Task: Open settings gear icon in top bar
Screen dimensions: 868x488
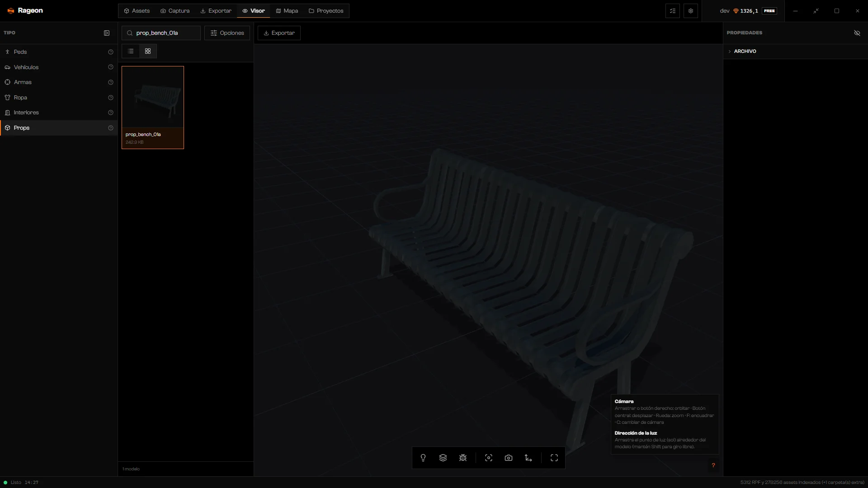Action: coord(691,11)
